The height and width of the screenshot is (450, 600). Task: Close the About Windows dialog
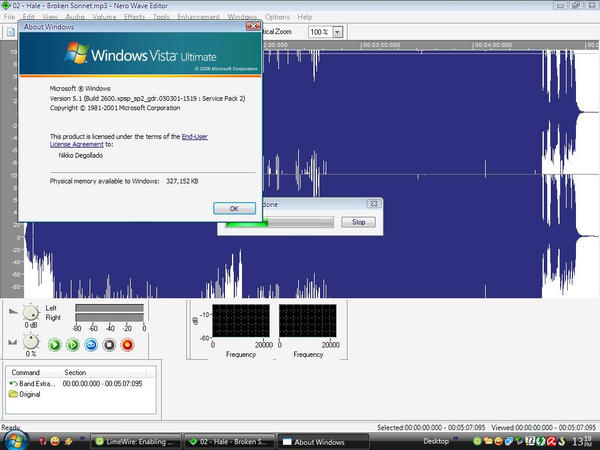point(253,26)
